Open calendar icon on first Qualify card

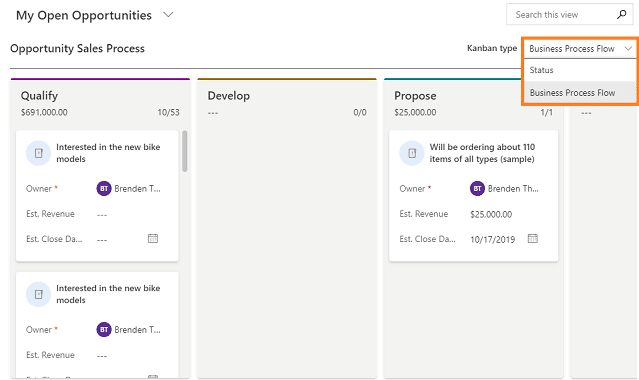click(153, 239)
